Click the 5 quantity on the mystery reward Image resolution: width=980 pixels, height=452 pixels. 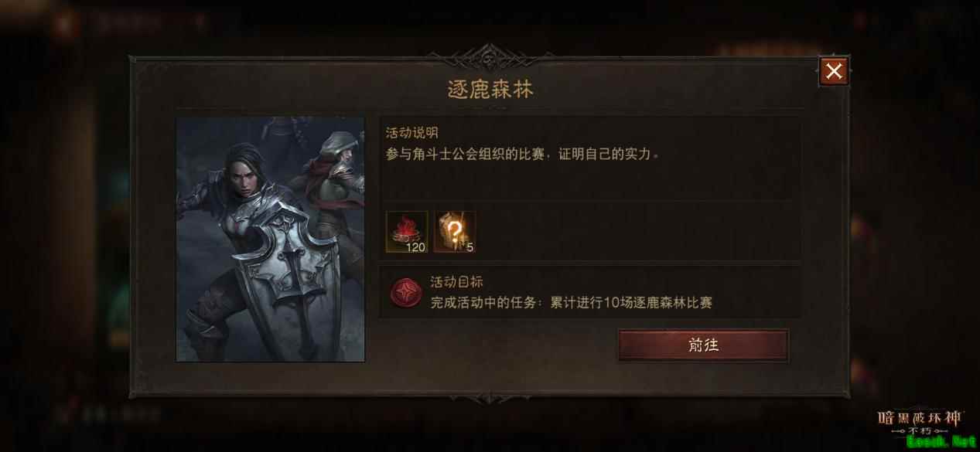tap(470, 247)
